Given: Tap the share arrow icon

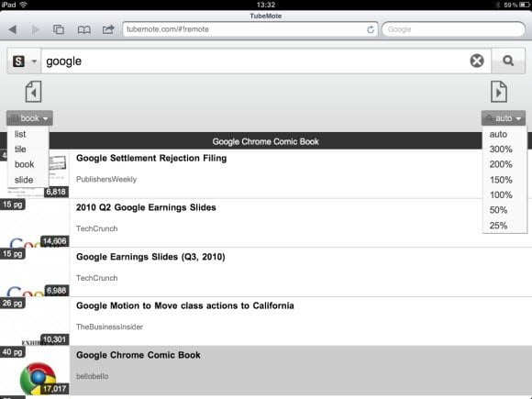Looking at the screenshot, I should pos(108,29).
